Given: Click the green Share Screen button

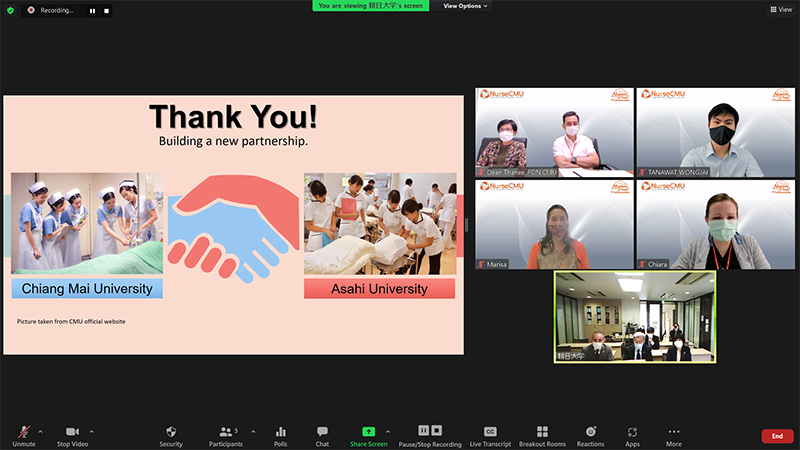Looking at the screenshot, I should tap(368, 436).
